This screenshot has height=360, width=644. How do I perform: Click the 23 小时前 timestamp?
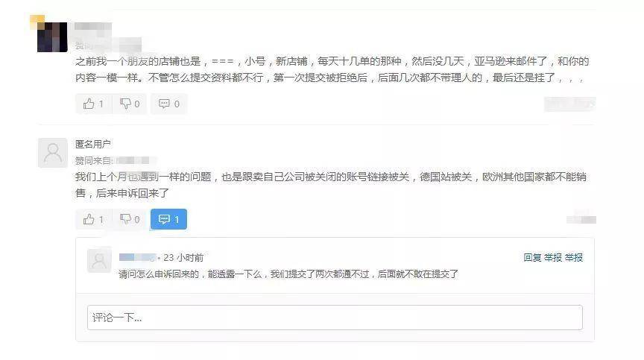pyautogui.click(x=183, y=258)
